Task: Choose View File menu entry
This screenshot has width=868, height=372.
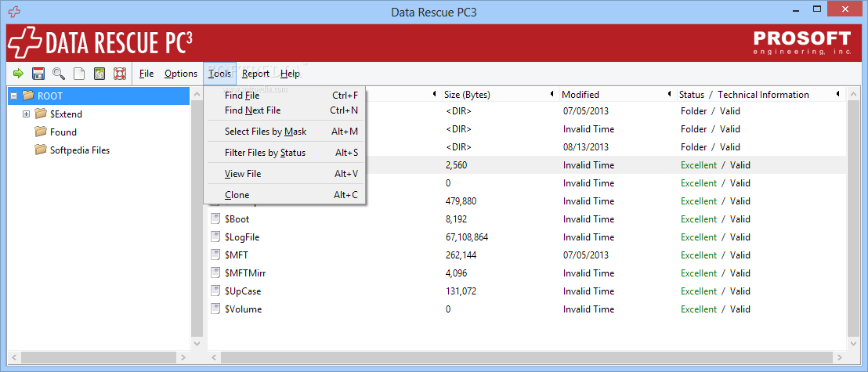Action: [x=284, y=173]
